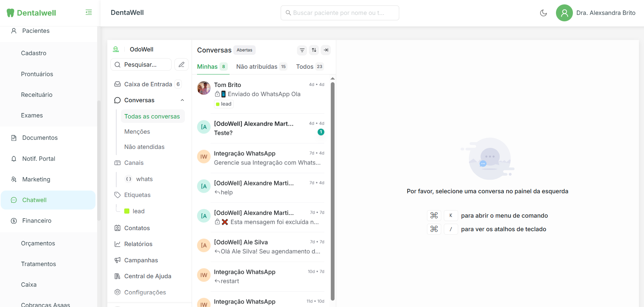Screen dimensions: 644x307
Task: Go to Cadastro submenu
Action: pyautogui.click(x=34, y=53)
